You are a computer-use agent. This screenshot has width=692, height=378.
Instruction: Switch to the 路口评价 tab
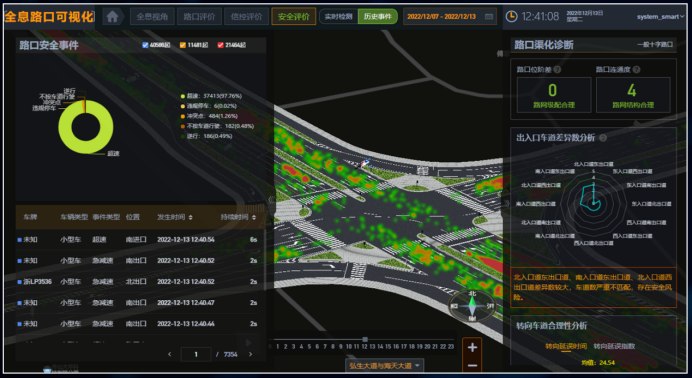[x=199, y=17]
